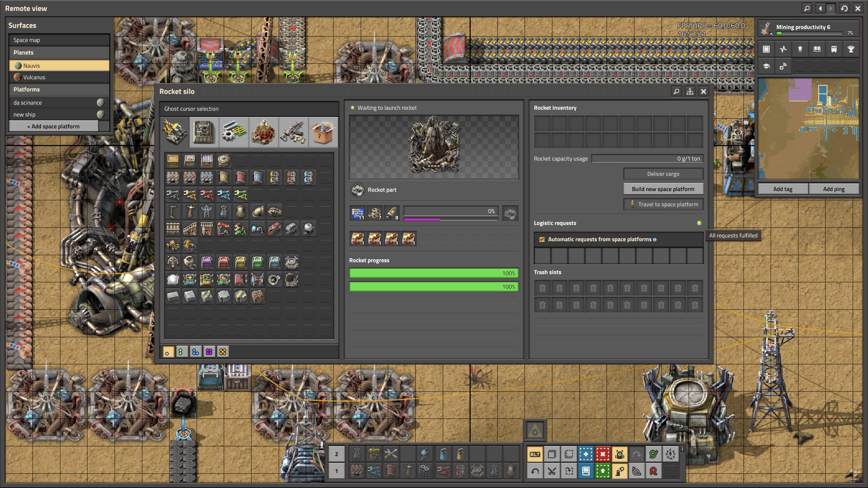Open the Space item group tab

[263, 132]
